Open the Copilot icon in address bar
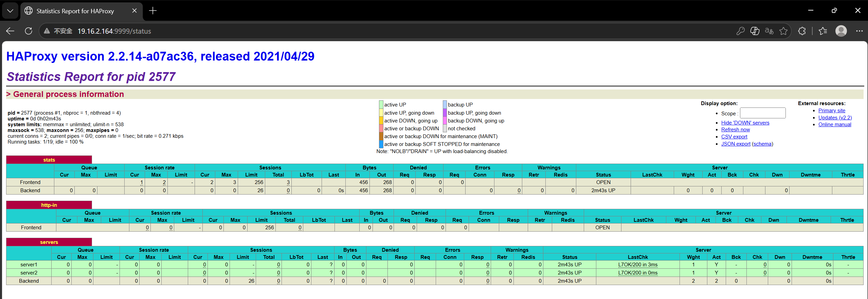The image size is (868, 299). (755, 31)
